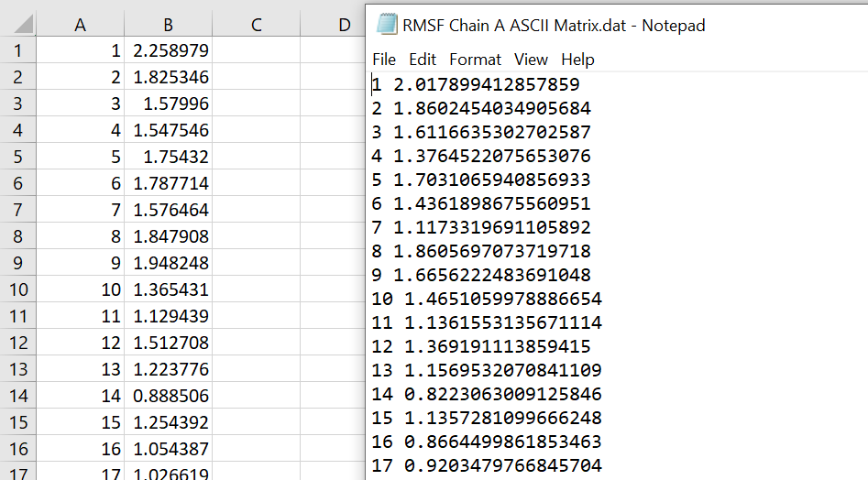Open the File menu in Notepad
Screen dimensions: 868x480
384,60
